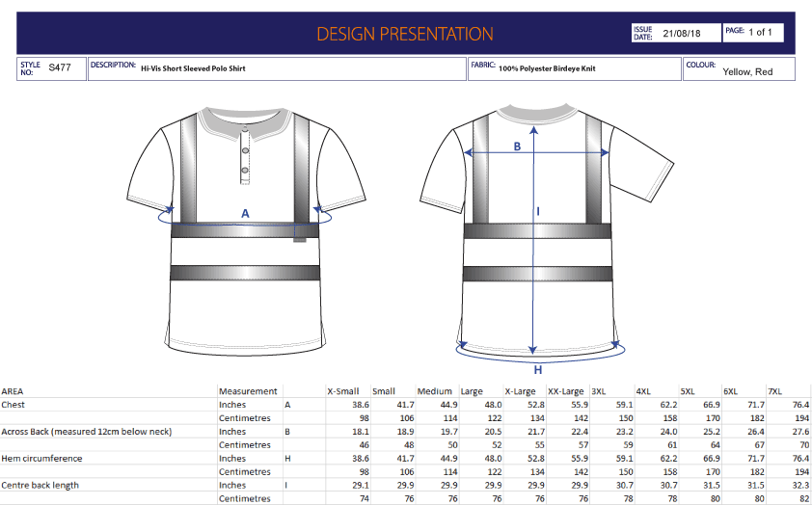Image resolution: width=812 pixels, height=505 pixels.
Task: Select Across Back inches Large value 20.5
Action: [x=493, y=432]
